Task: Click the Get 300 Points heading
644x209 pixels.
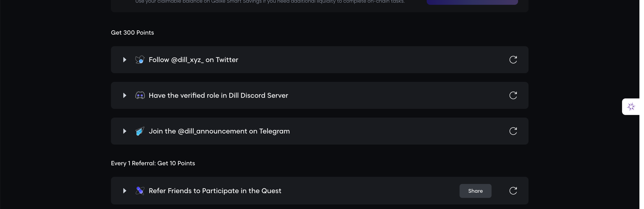Action: (132, 32)
